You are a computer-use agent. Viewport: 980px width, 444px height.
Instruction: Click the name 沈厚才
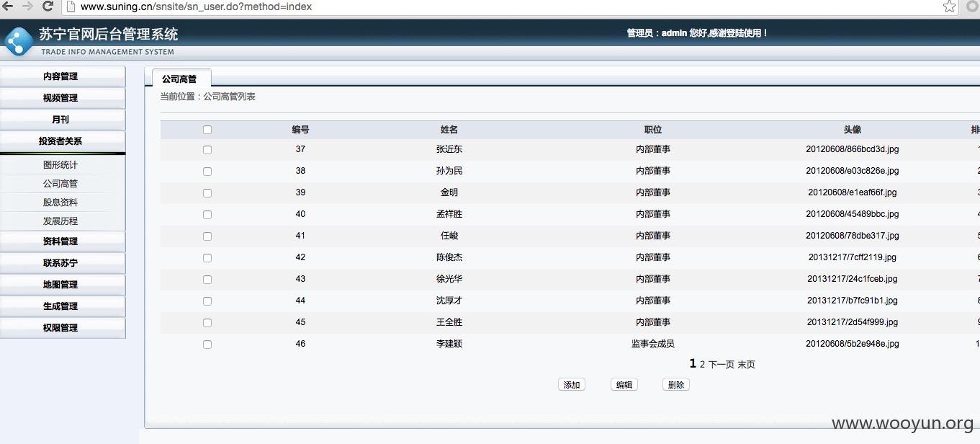coord(449,301)
